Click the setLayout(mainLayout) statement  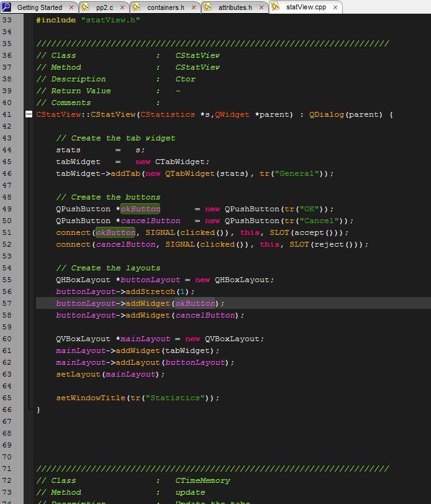110,374
